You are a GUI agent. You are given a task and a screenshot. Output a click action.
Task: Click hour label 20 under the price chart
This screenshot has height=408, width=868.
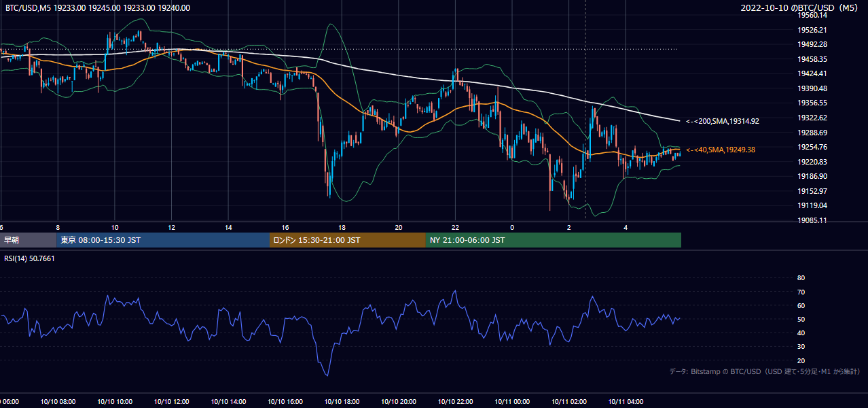(399, 227)
